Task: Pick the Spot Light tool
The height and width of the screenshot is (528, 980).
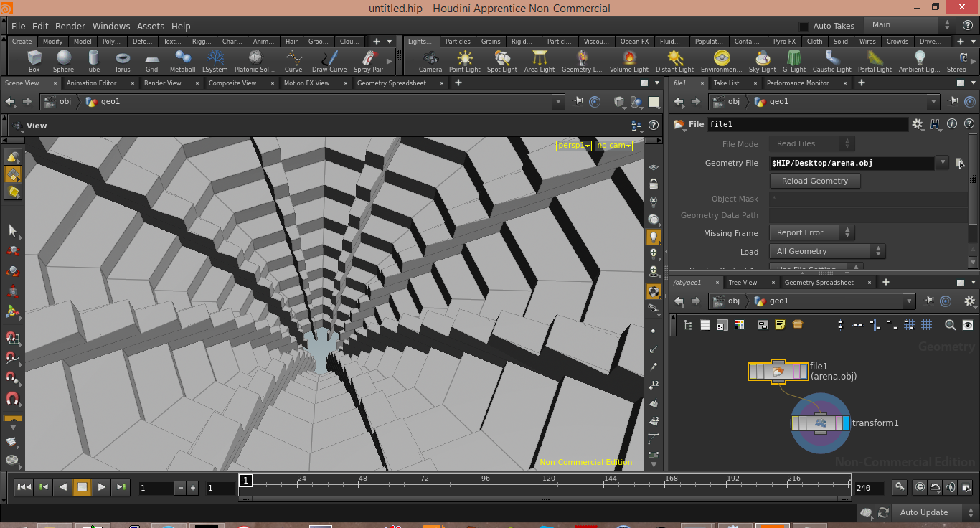Action: coord(502,61)
